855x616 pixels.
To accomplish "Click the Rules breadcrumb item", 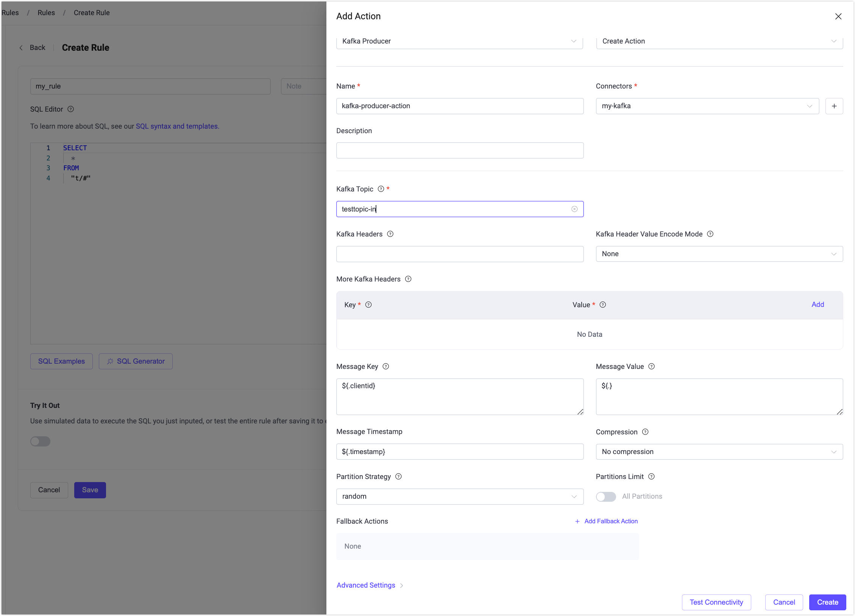I will tap(46, 13).
